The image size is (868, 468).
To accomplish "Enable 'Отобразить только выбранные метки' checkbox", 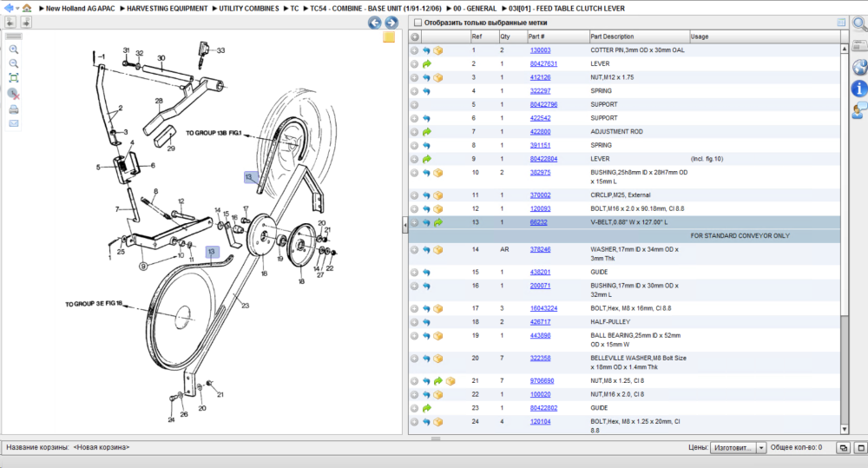I will (418, 23).
